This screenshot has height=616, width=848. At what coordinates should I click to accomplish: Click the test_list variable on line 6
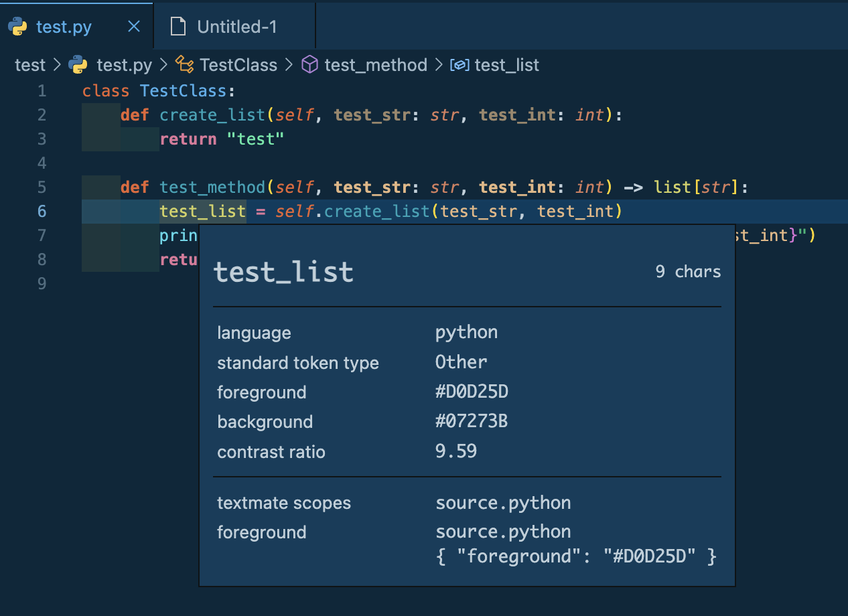[202, 211]
